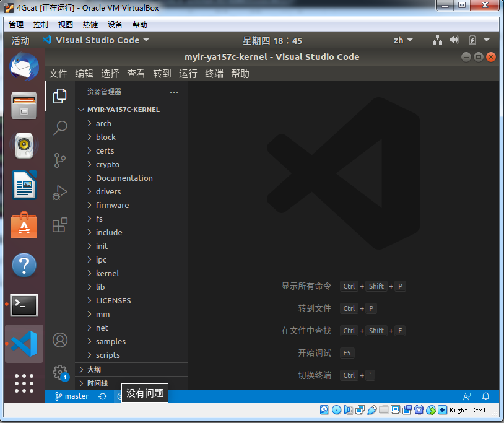Expand the block folder
Screen dimensions: 504x423
132,137
